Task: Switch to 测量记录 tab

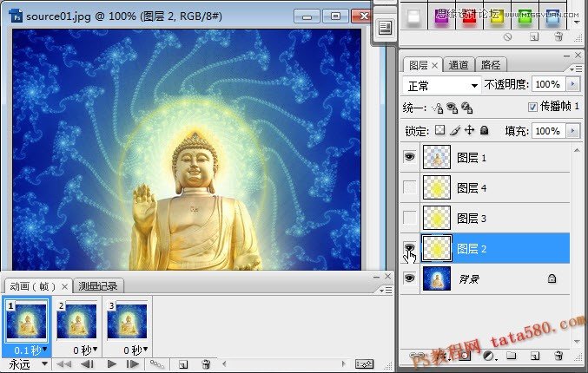Action: point(98,286)
